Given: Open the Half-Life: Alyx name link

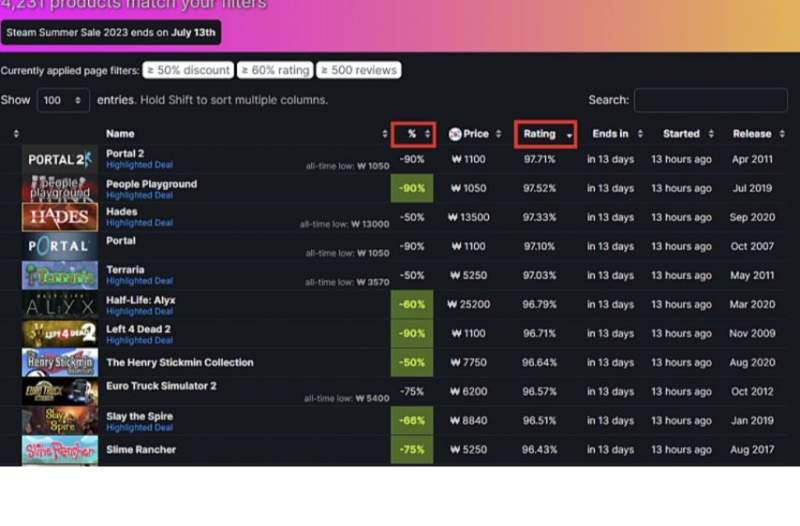Looking at the screenshot, I should [x=141, y=300].
